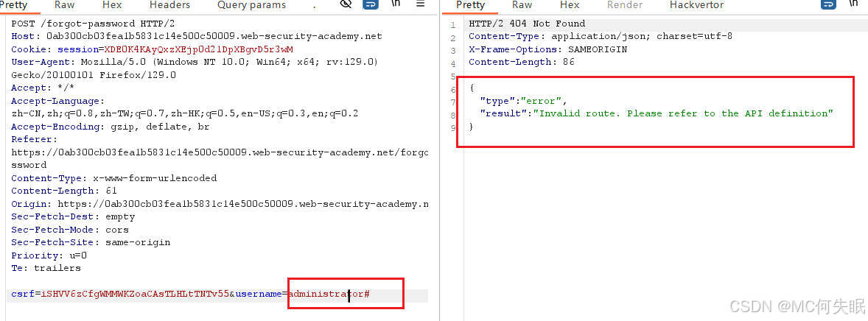Click the response Content-Length: 86 line
This screenshot has width=868, height=321.
(522, 62)
